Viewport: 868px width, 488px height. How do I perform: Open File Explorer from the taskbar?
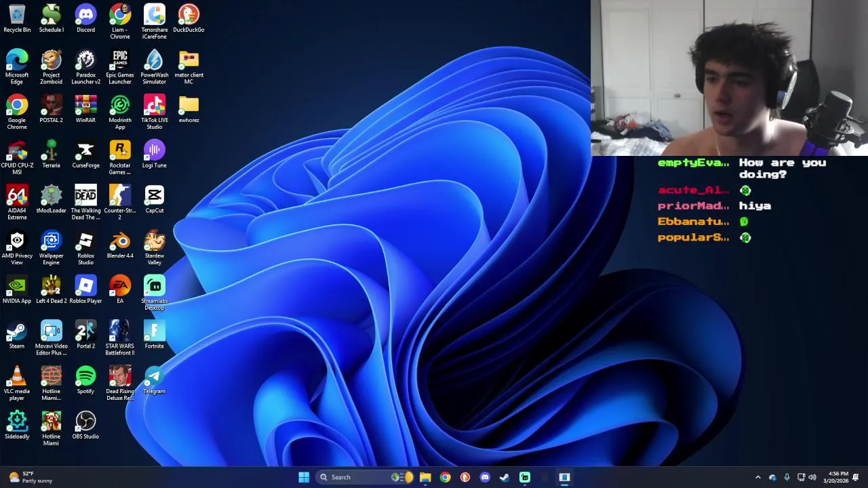425,477
